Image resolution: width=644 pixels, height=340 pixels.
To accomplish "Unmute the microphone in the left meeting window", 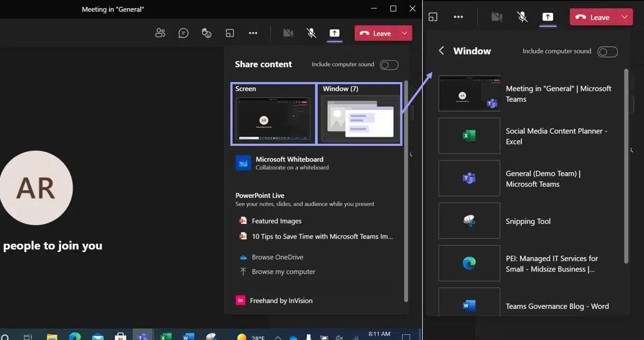I will pos(311,33).
